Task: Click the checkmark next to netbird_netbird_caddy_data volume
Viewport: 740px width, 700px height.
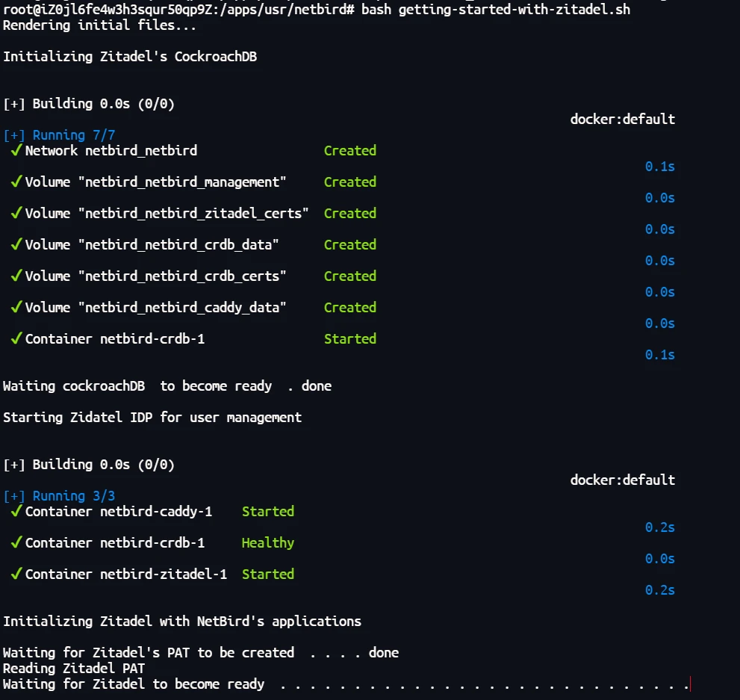Action: click(x=15, y=308)
